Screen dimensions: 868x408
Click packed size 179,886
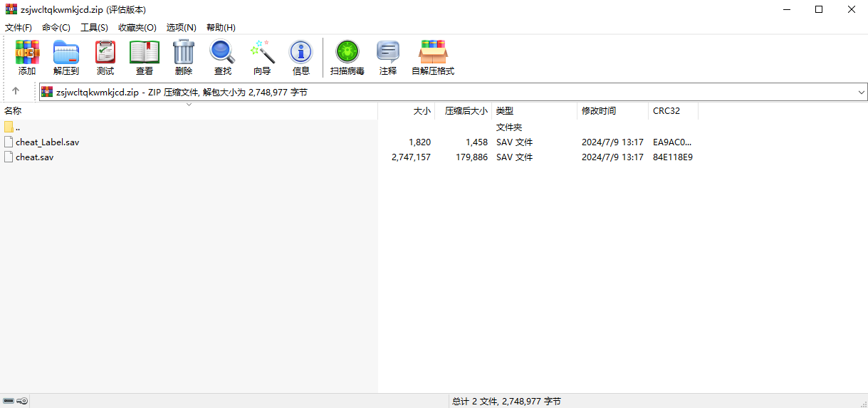click(471, 157)
